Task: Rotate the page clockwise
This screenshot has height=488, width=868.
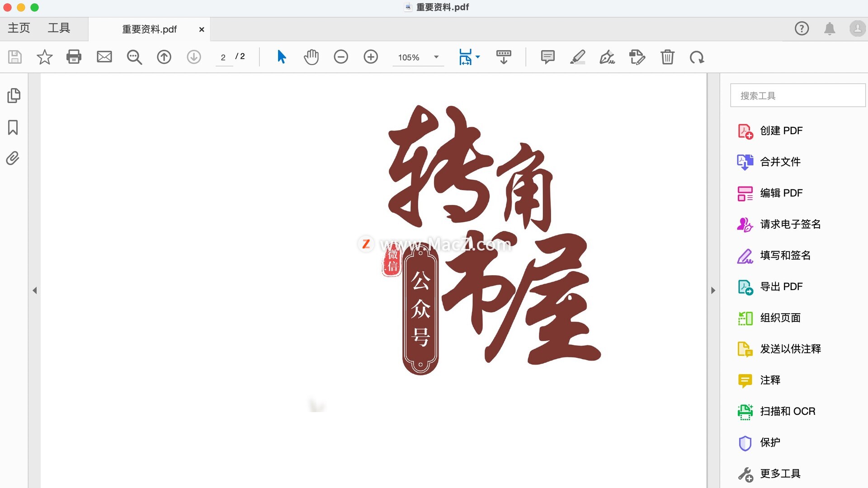Action: click(697, 57)
